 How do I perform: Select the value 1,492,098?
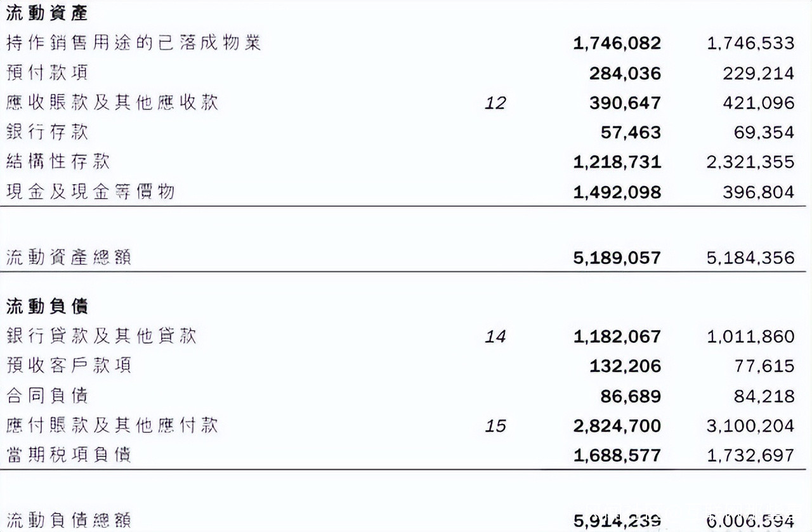click(617, 192)
